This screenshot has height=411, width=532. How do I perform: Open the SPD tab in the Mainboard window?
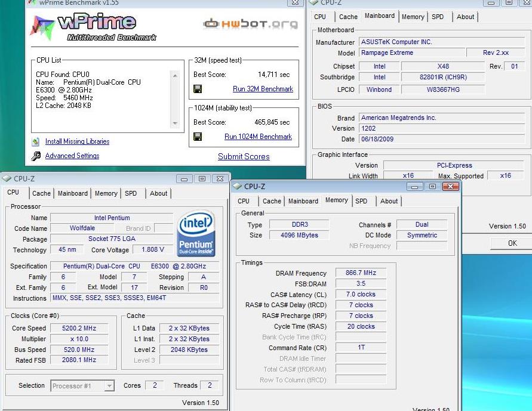coord(438,17)
